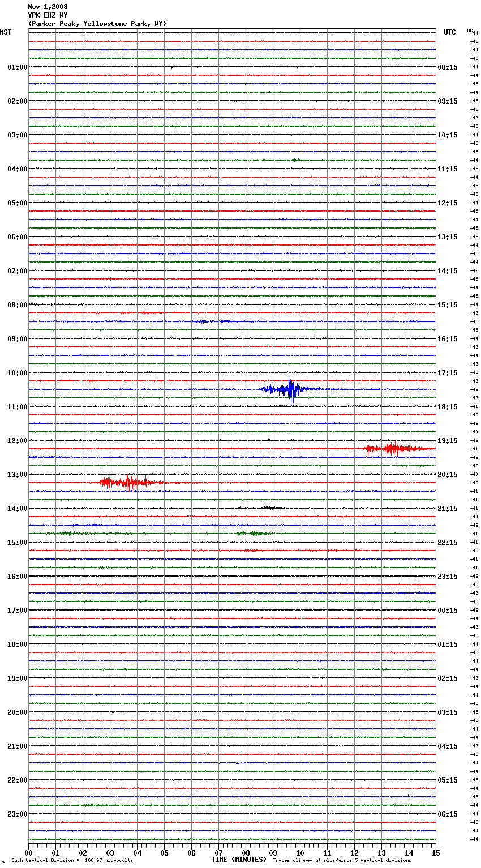Click the UTC label '03:15'

[x=448, y=712]
